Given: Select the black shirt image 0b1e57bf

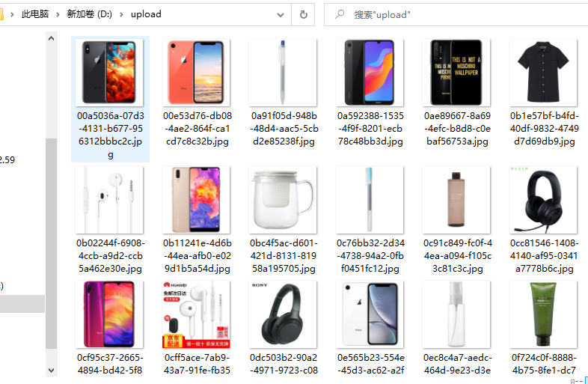Looking at the screenshot, I should 543,73.
